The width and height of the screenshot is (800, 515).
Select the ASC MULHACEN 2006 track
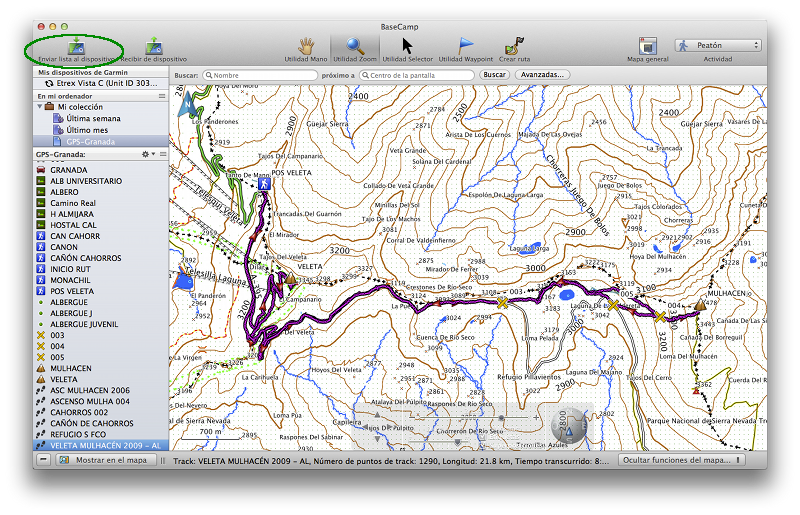[101, 390]
